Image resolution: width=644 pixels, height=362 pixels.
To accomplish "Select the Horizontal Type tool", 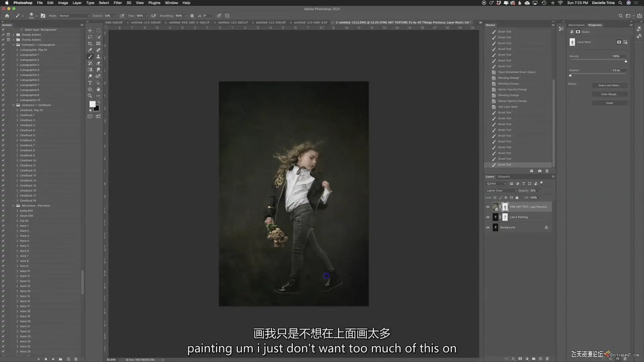I will 90,83.
